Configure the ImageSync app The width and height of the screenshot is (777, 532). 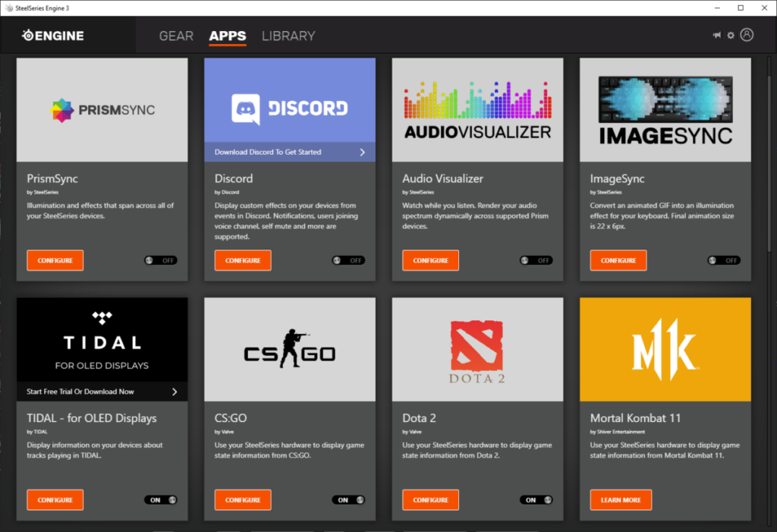pos(618,260)
